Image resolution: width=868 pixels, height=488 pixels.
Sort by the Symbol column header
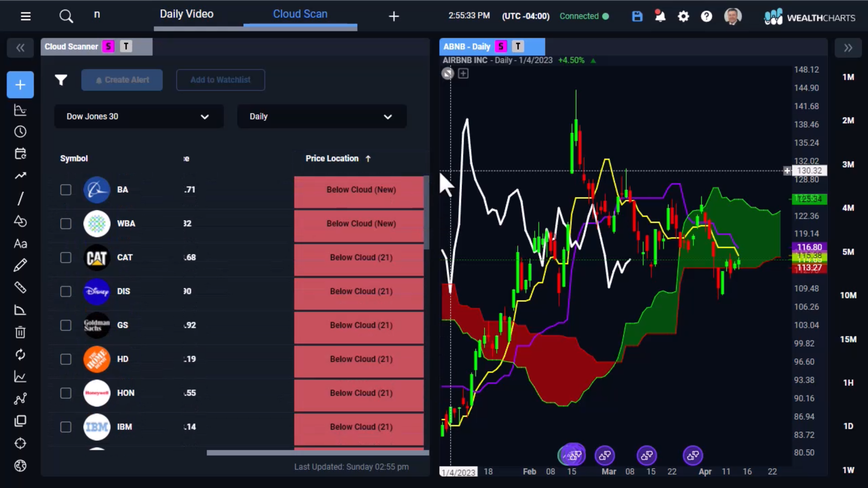[74, 159]
